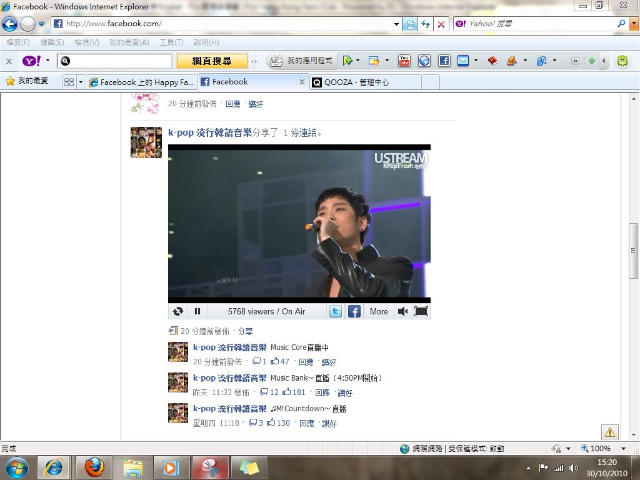Click the yellow window toolbar icon
The image size is (640, 480).
coord(374,61)
